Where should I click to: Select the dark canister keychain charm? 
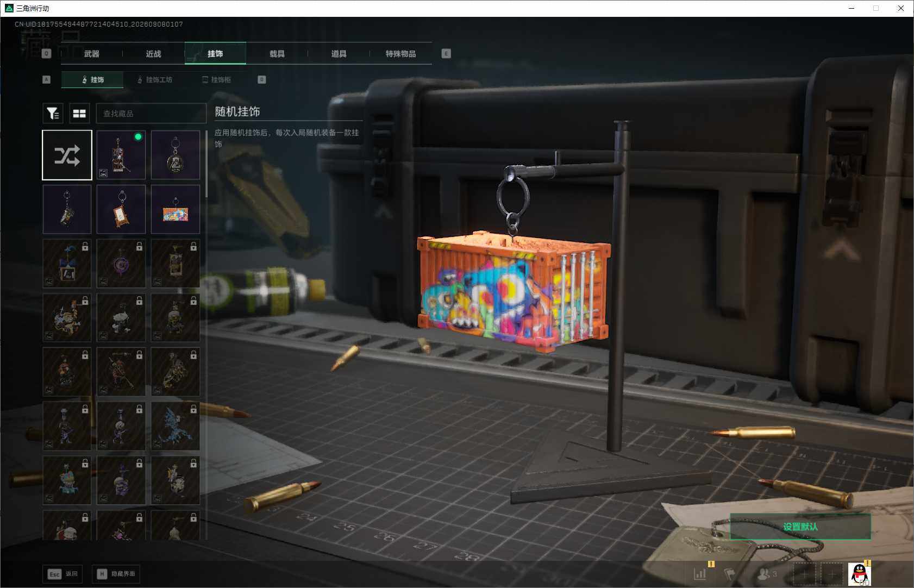(67, 209)
